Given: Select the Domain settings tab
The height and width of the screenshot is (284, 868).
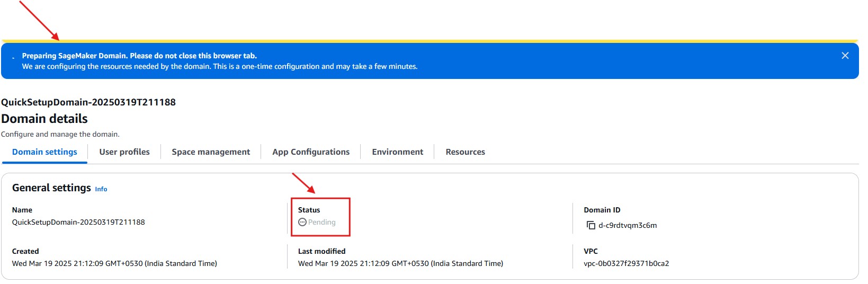Looking at the screenshot, I should 44,152.
